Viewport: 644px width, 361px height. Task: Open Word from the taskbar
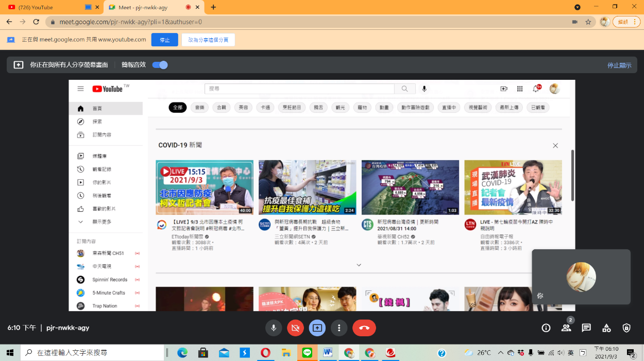pos(328,353)
